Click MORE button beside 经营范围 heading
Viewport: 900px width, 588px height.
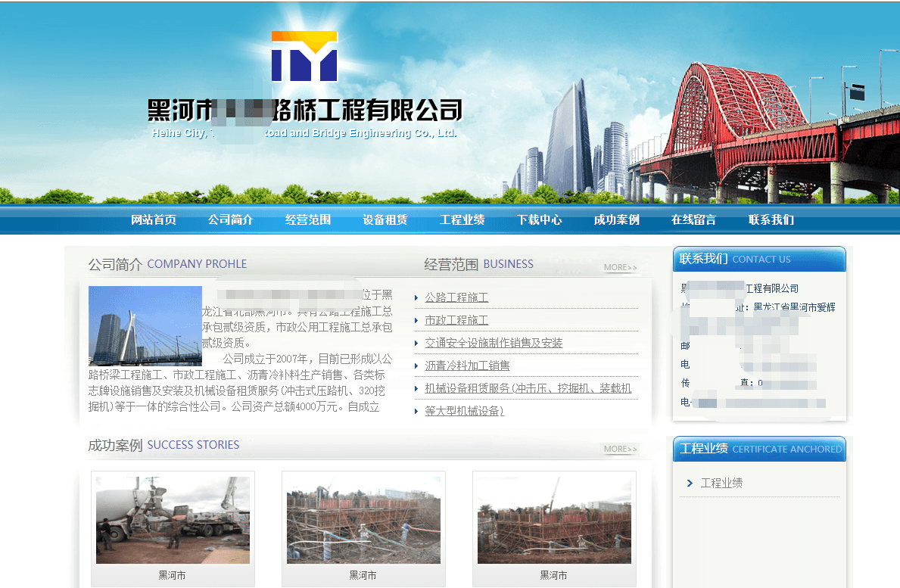coord(621,267)
